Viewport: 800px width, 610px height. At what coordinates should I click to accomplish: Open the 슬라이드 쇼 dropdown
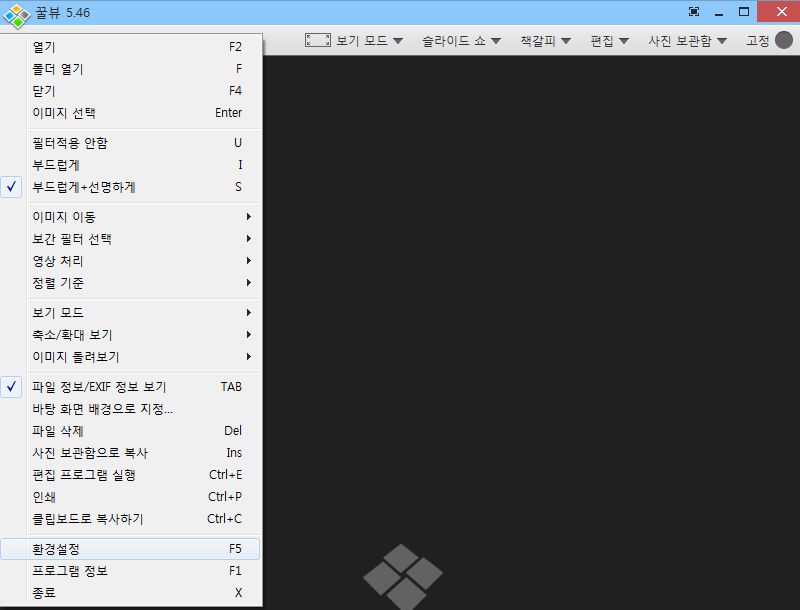tap(461, 40)
